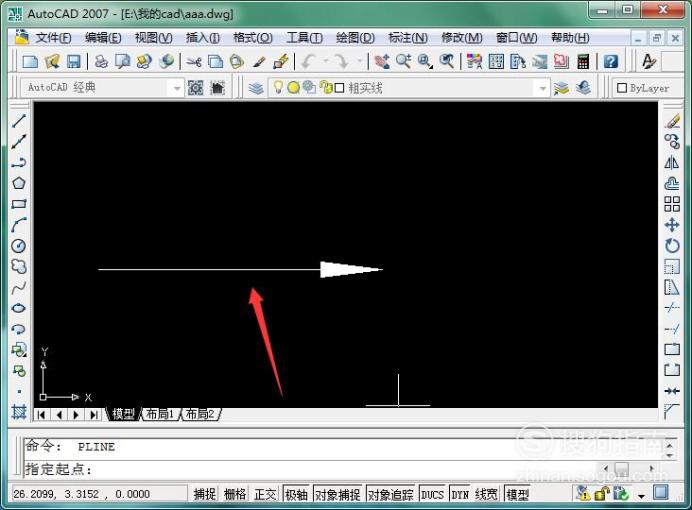Click the coordinates readout in status bar
The width and height of the screenshot is (692, 510).
click(98, 494)
